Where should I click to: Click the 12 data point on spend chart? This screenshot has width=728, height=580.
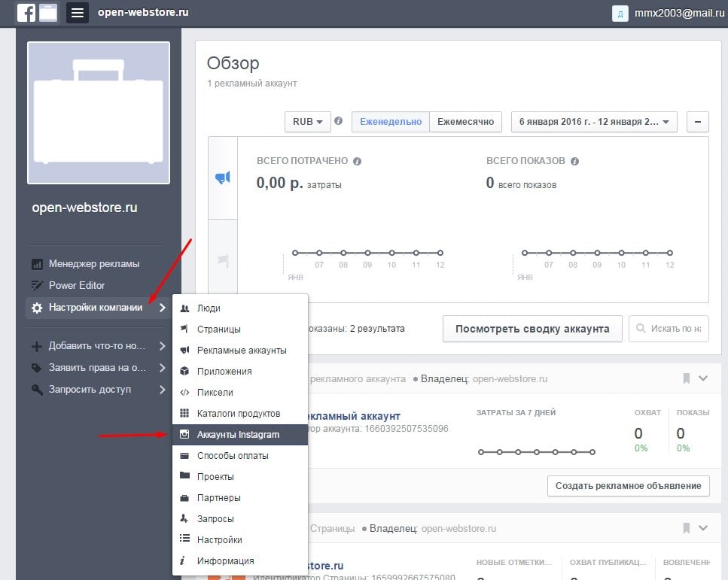(440, 253)
